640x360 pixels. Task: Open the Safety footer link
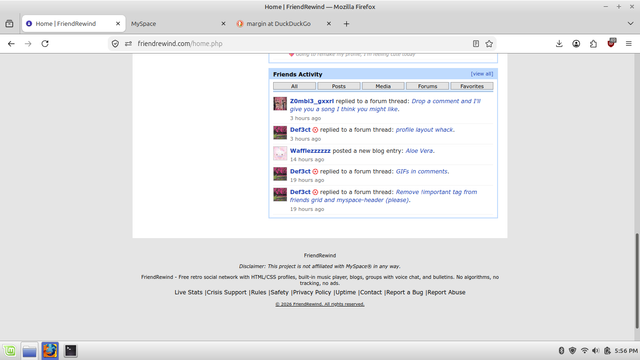pyautogui.click(x=280, y=292)
